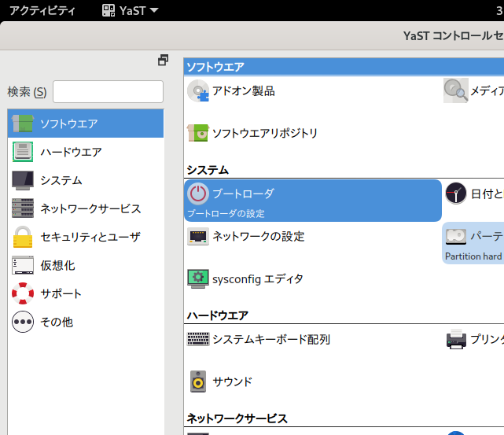Click the YaST app icon in top bar
504x435 pixels.
109,10
